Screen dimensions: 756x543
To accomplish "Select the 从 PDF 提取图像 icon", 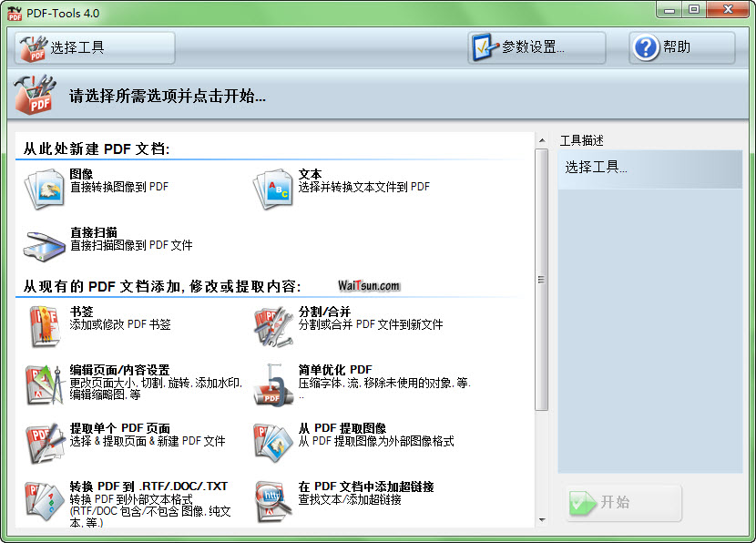I will click(272, 442).
